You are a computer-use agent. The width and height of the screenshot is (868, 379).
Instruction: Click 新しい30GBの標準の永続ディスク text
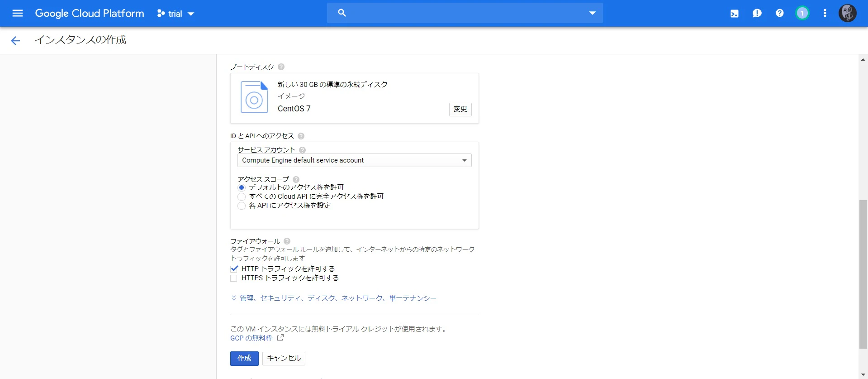(332, 85)
